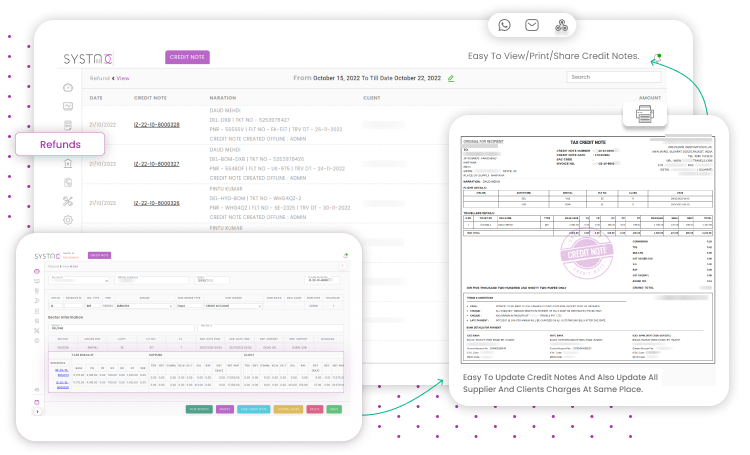Open credit note link IZ-22-10-8000327

point(156,163)
